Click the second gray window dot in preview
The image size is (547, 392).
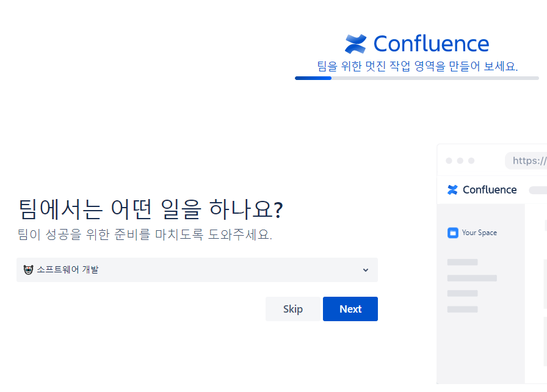click(460, 161)
